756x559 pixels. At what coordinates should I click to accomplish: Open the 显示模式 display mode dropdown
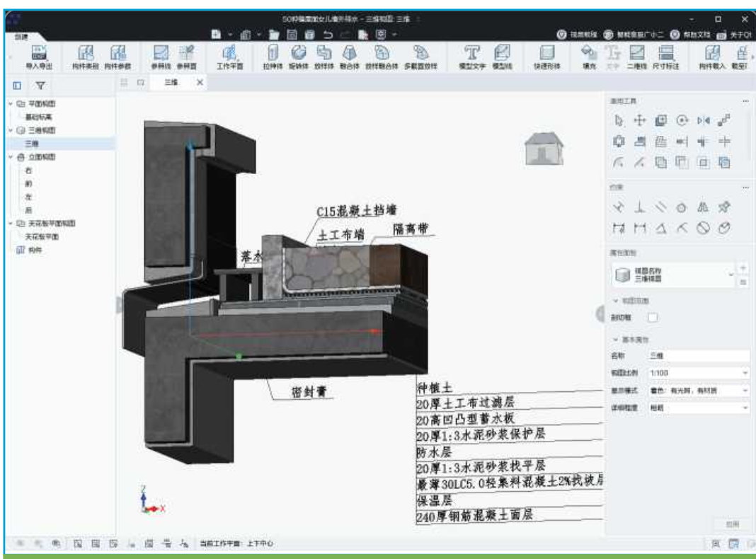coord(698,391)
